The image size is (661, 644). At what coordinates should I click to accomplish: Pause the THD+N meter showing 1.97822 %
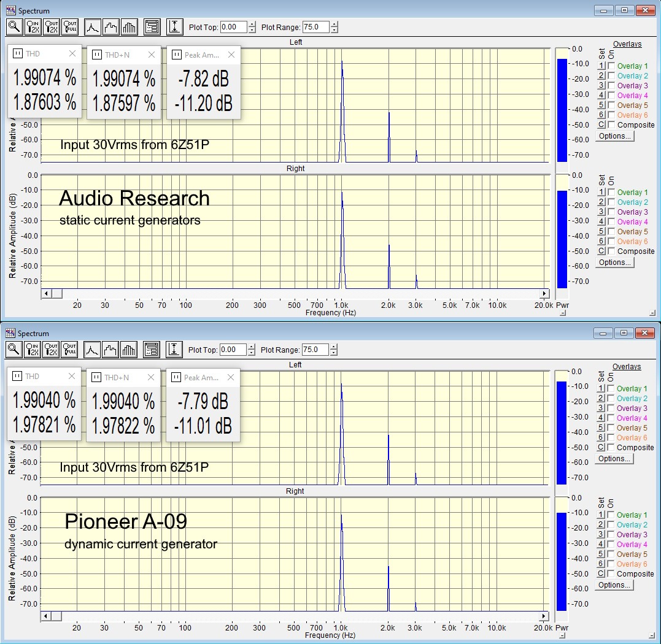pyautogui.click(x=96, y=377)
